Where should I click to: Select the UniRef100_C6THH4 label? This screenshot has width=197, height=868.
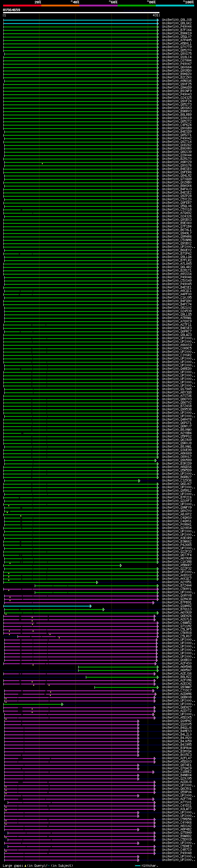tap(177, 60)
